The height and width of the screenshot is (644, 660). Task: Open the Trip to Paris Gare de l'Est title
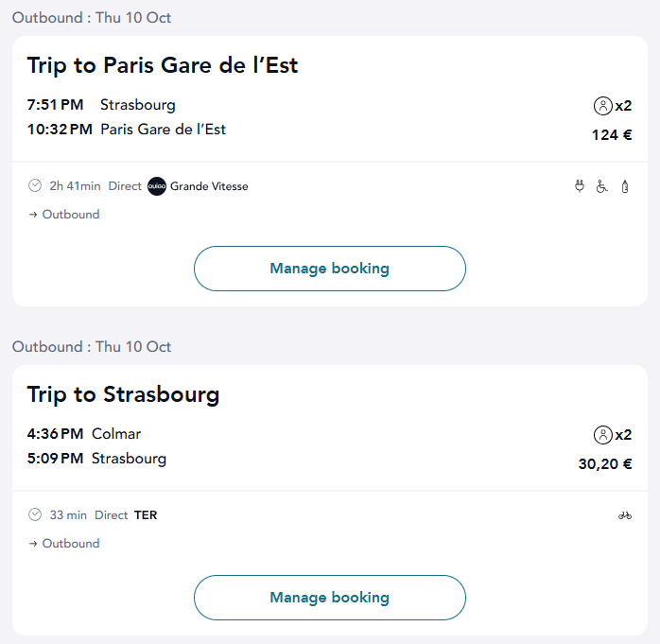click(163, 65)
